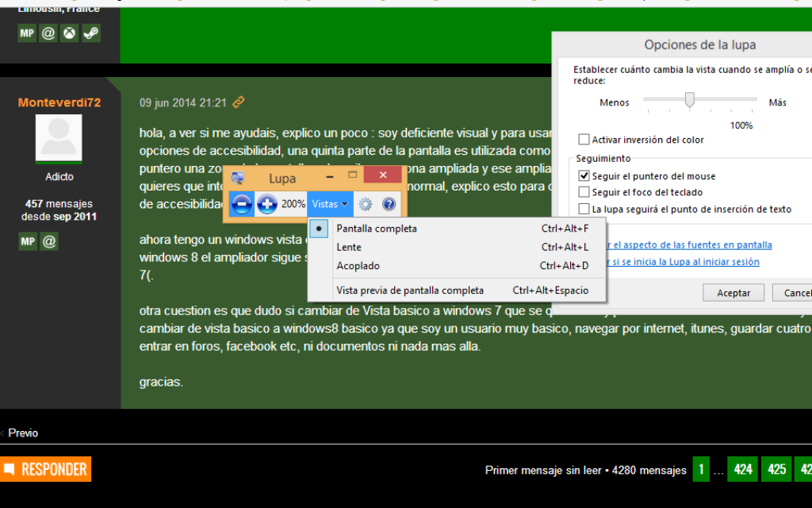Image resolution: width=812 pixels, height=508 pixels.
Task: Click the orange RESPONDER button
Action: 45,469
